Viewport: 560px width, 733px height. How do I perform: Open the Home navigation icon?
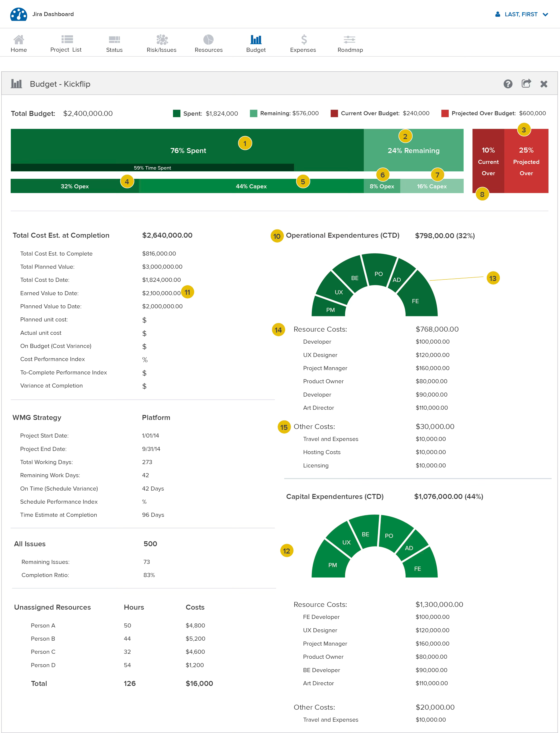(x=19, y=40)
